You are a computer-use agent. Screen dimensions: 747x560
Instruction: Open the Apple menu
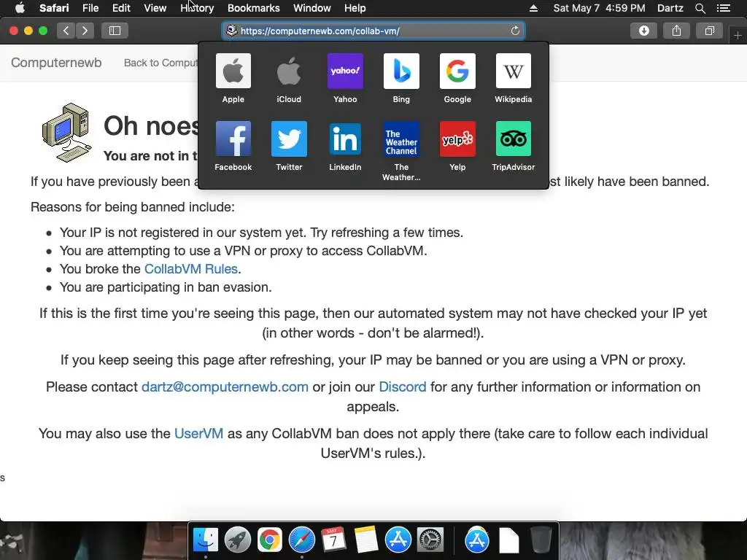(x=20, y=8)
